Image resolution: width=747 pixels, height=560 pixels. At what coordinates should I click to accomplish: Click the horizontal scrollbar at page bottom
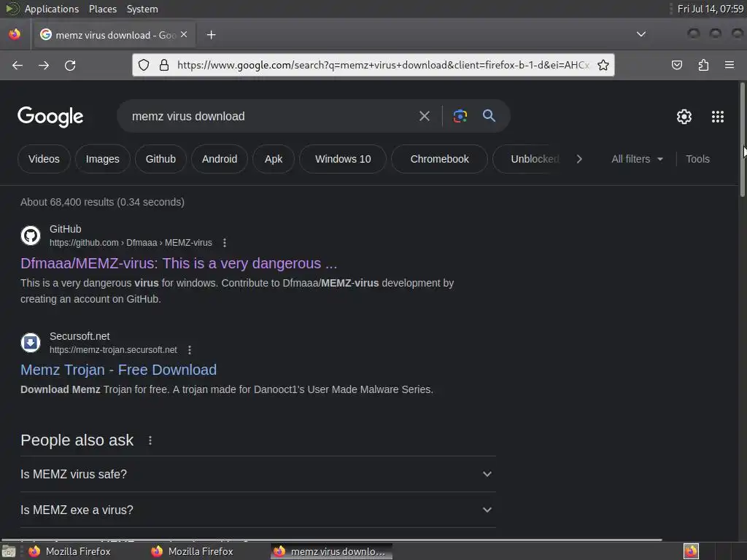tap(332, 540)
